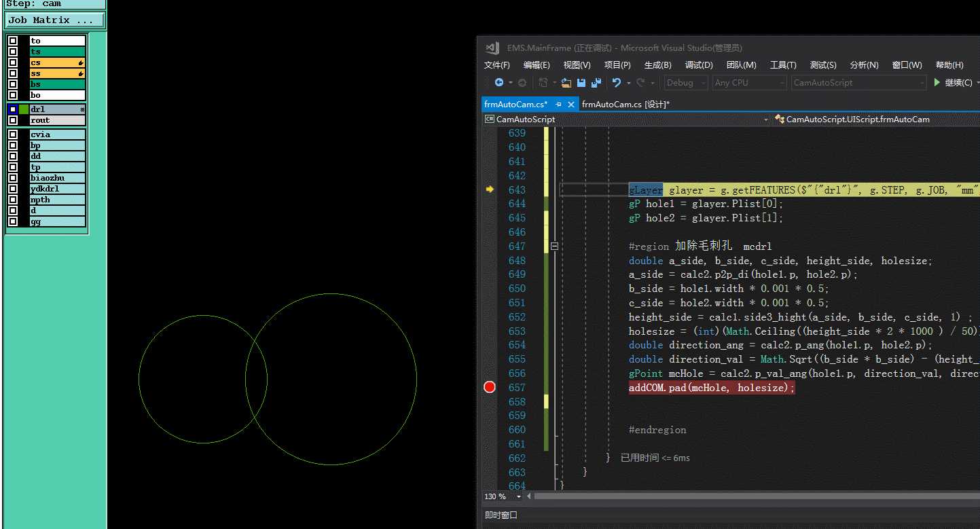
Task: Click the Navigate Backward arrow icon
Action: point(499,83)
